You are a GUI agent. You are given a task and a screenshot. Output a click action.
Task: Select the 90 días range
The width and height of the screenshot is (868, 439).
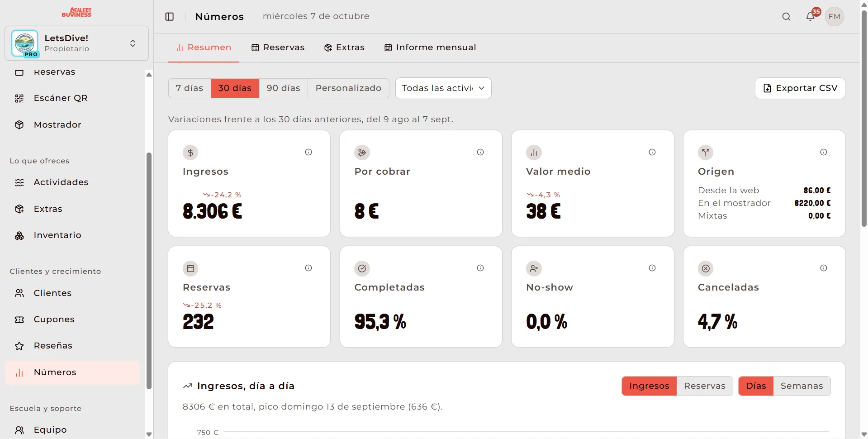[284, 88]
